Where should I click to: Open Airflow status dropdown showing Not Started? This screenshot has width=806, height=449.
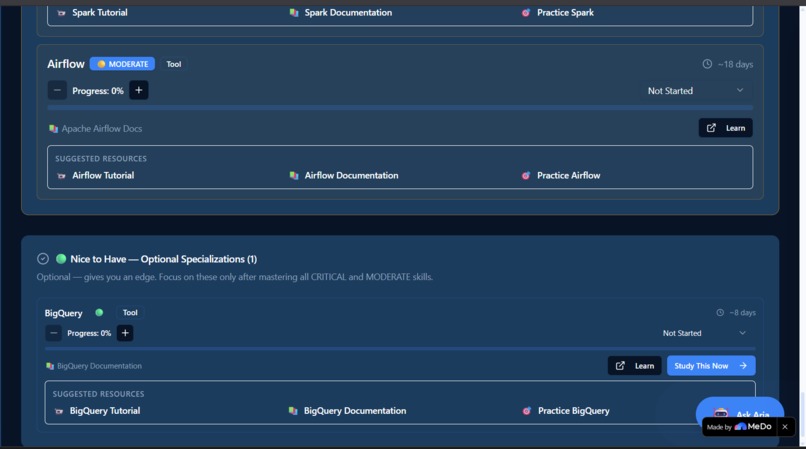pos(695,91)
